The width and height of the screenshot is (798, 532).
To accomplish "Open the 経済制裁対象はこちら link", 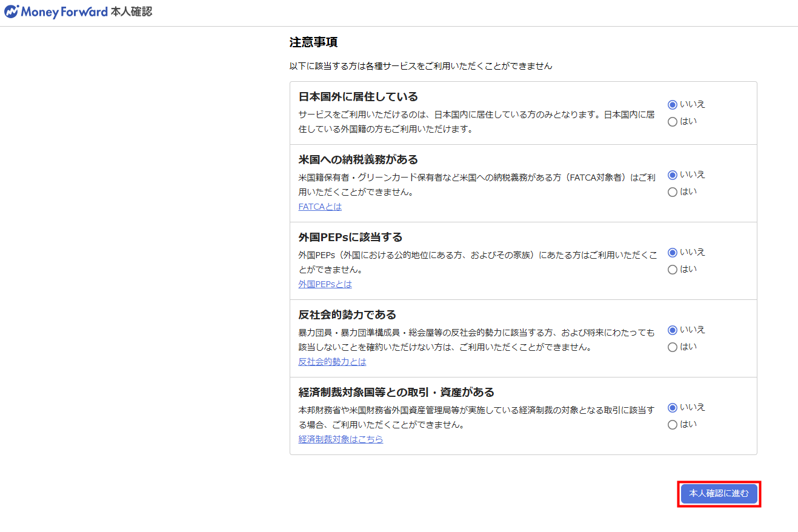I will point(341,439).
